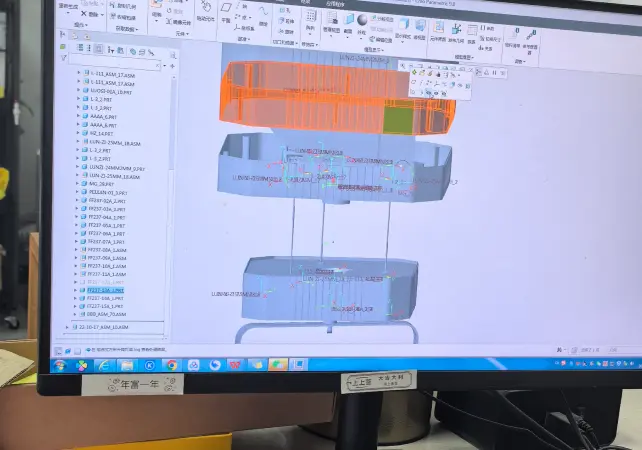The height and width of the screenshot is (450, 642).
Task: Click the 拉伸 extrude tool
Action: tap(286, 20)
